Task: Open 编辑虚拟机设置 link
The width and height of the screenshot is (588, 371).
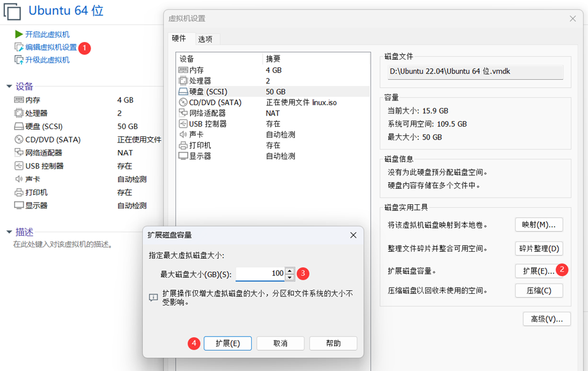Action: click(51, 48)
